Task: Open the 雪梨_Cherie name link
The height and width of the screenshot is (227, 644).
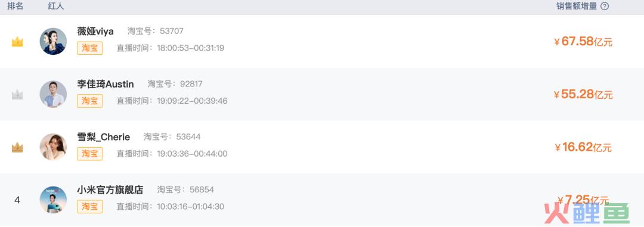Action: pos(104,137)
